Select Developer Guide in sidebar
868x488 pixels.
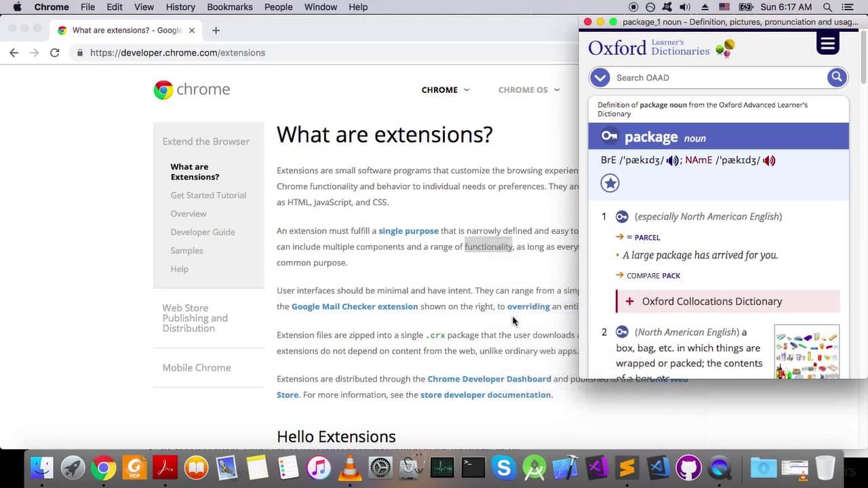tap(203, 232)
